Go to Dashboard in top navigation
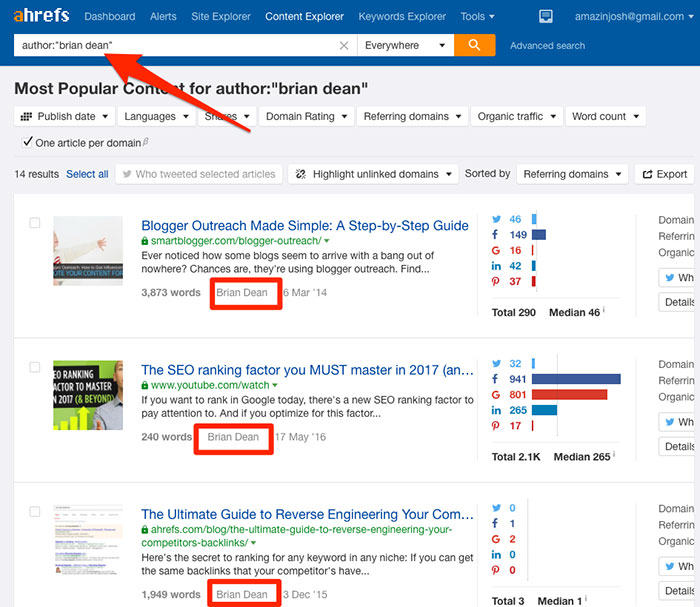This screenshot has height=607, width=700. [x=110, y=17]
